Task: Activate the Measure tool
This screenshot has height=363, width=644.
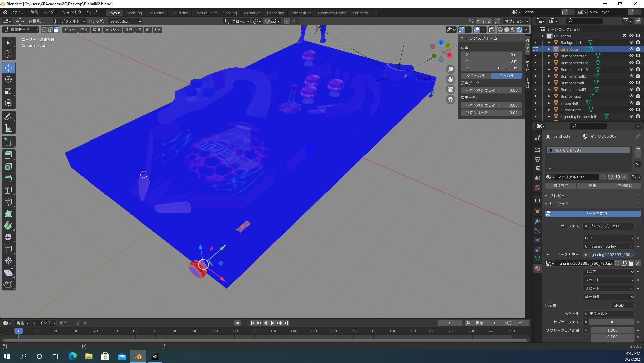Action: point(8,128)
